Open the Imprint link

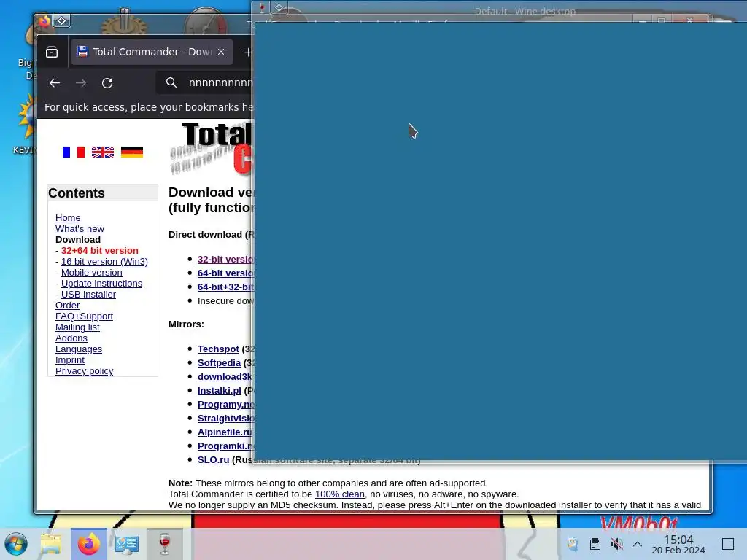(69, 360)
